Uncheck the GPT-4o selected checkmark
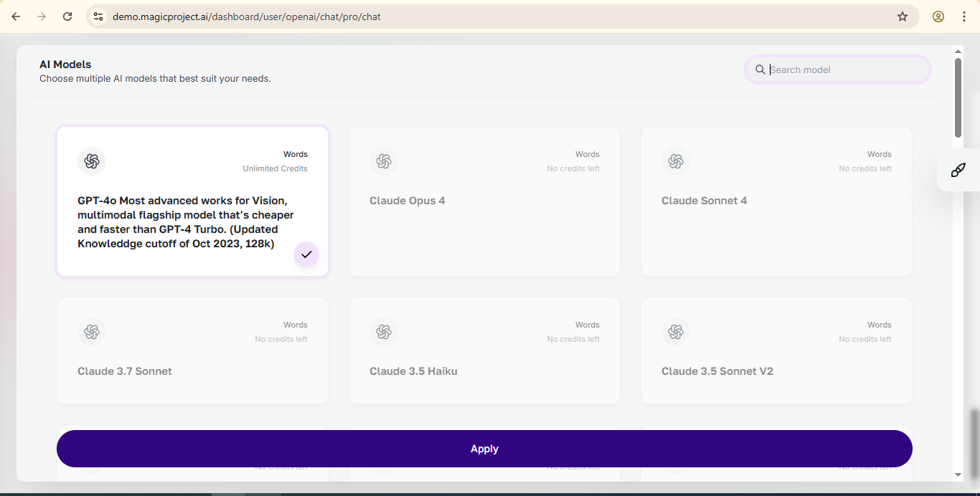This screenshot has height=496, width=980. pos(306,254)
